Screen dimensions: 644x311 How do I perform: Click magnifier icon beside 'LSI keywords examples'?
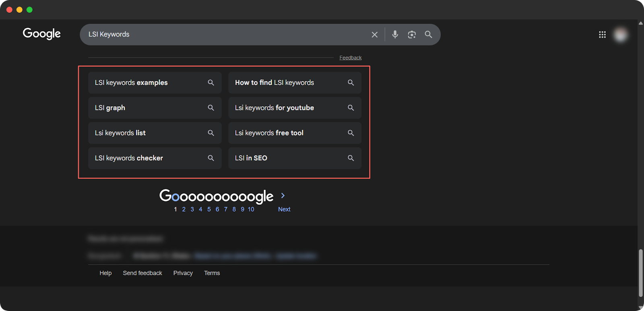tap(211, 83)
